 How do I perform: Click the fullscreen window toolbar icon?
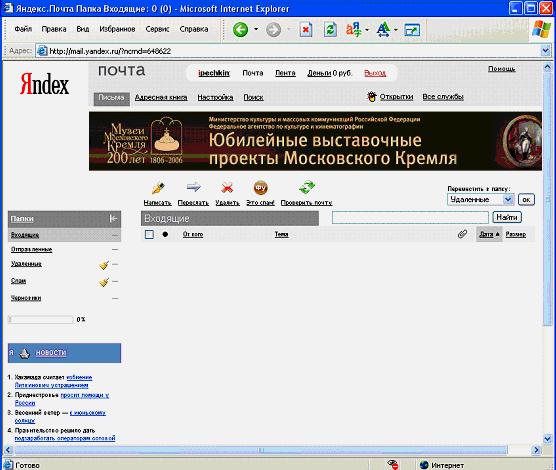[412, 30]
